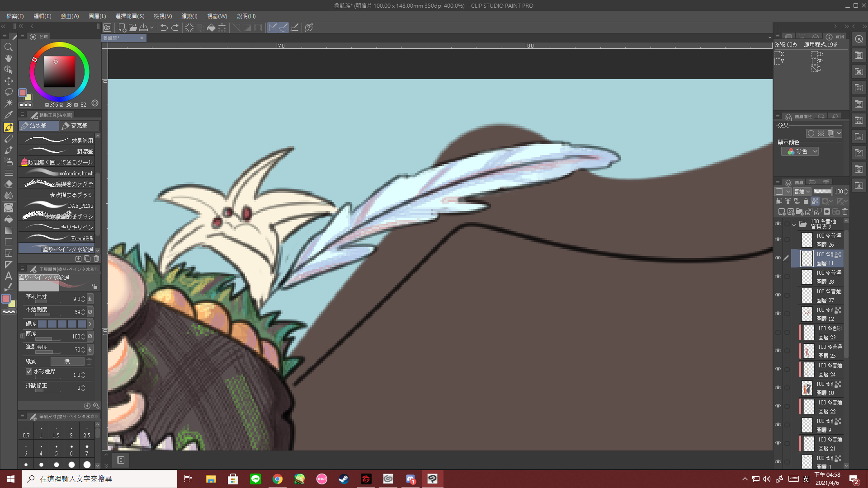The height and width of the screenshot is (488, 868).
Task: Choose brush size 5 preset
Action: click(56, 450)
